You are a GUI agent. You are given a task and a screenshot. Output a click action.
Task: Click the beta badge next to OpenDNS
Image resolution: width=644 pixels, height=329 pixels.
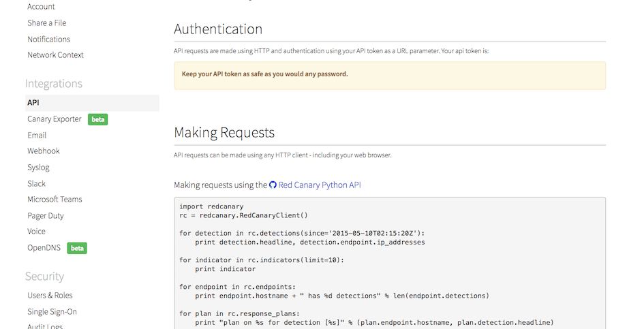pos(77,248)
